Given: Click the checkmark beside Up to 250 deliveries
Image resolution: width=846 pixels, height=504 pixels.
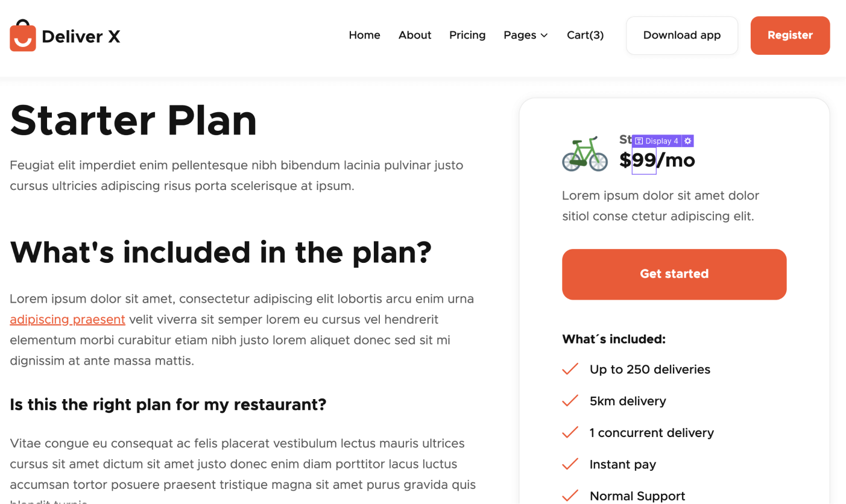Looking at the screenshot, I should click(x=570, y=369).
